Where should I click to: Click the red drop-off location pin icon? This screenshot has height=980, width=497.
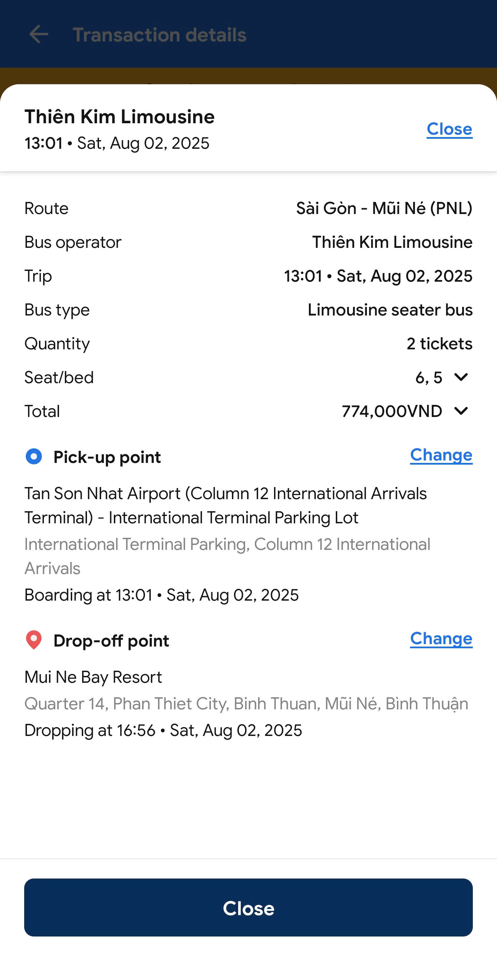[x=34, y=640]
